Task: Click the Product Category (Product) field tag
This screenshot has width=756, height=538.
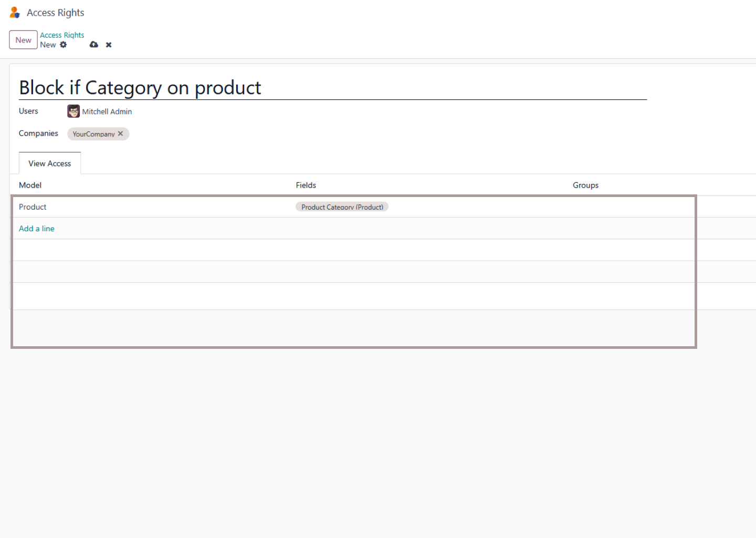Action: pyautogui.click(x=342, y=207)
